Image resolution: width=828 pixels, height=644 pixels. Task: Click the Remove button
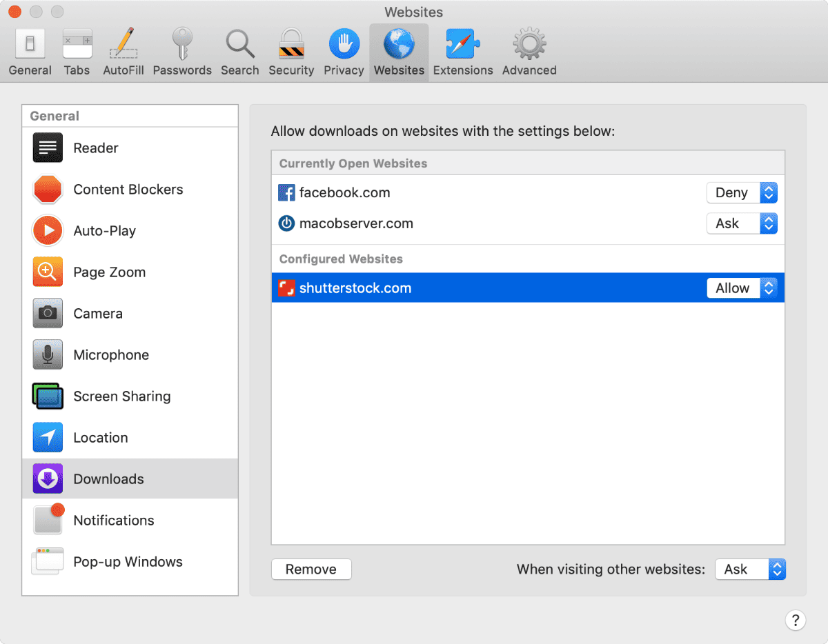pyautogui.click(x=311, y=570)
